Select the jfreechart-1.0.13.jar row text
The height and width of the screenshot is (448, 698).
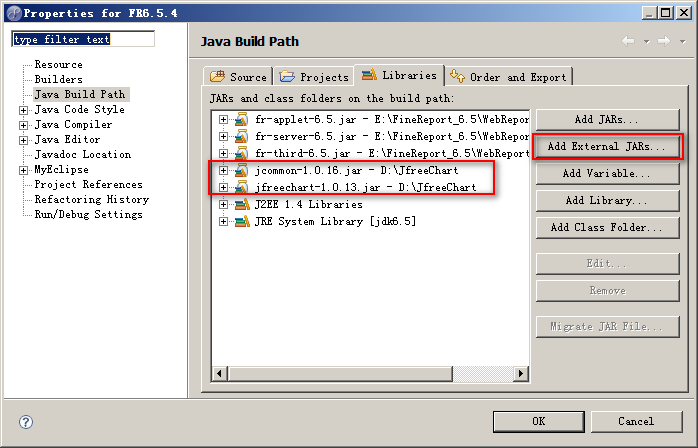[x=365, y=187]
